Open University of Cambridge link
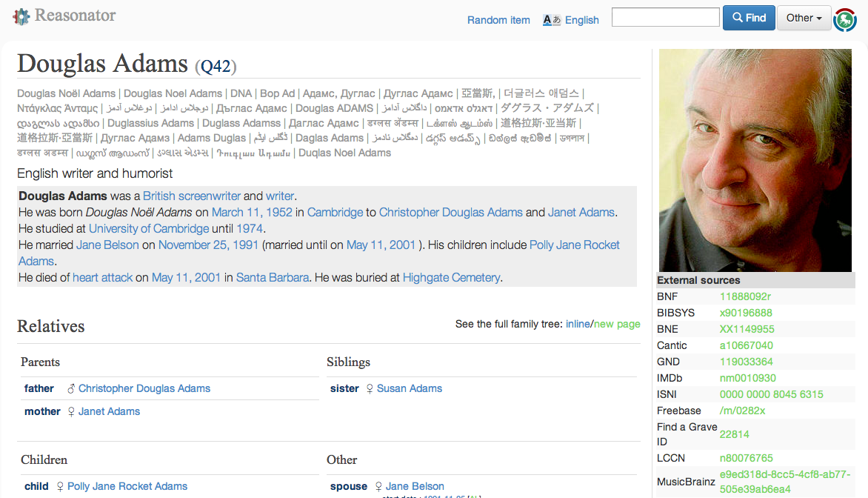 pos(149,229)
